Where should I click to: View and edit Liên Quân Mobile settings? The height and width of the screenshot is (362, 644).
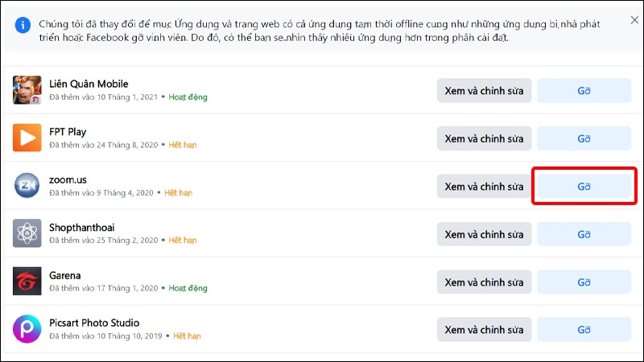pyautogui.click(x=484, y=91)
